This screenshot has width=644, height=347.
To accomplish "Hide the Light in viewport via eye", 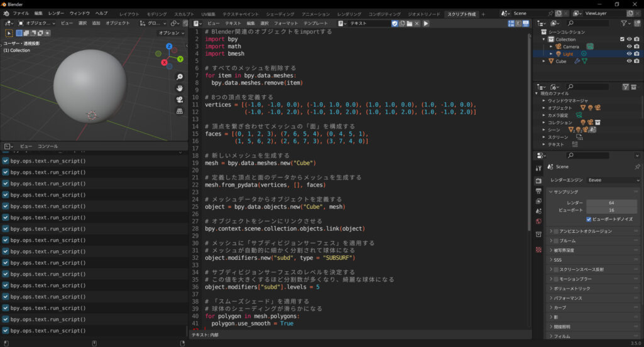I will (x=629, y=54).
